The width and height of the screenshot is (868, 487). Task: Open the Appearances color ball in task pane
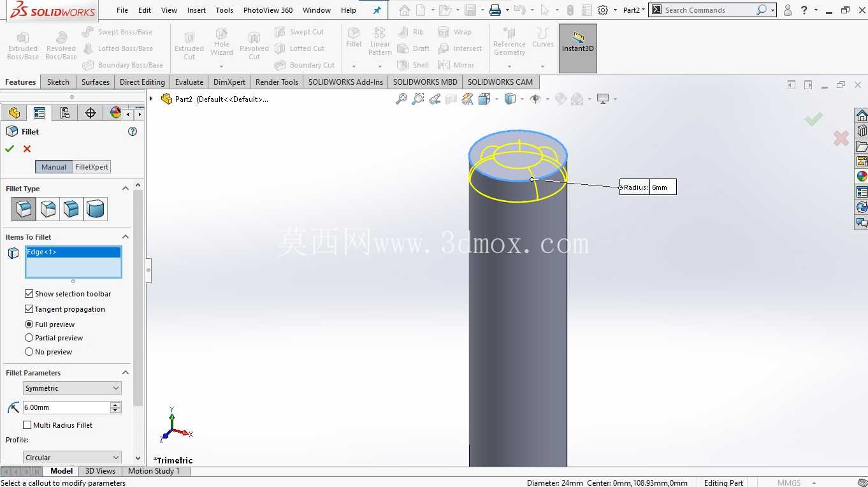point(862,177)
